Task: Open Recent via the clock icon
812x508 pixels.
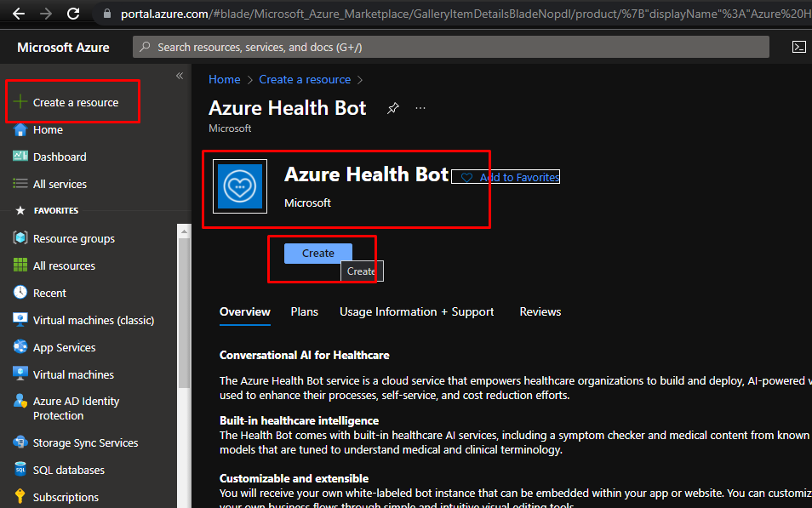Action: coord(20,293)
